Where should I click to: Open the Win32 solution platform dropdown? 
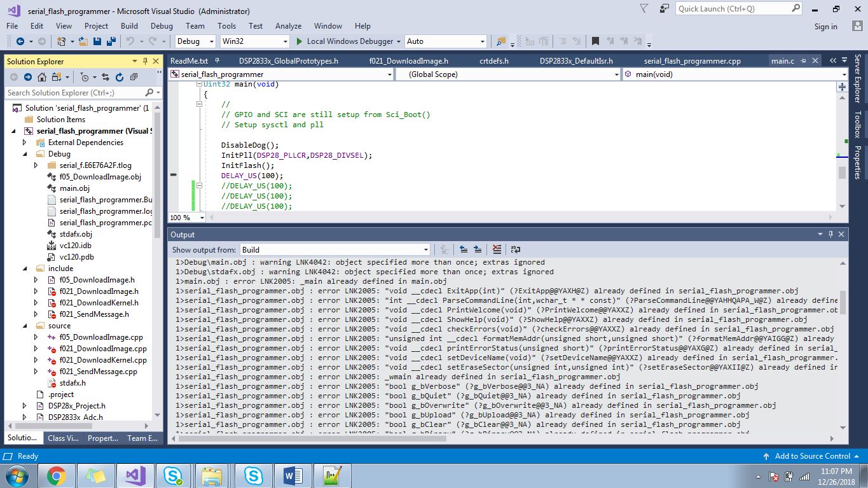[255, 41]
